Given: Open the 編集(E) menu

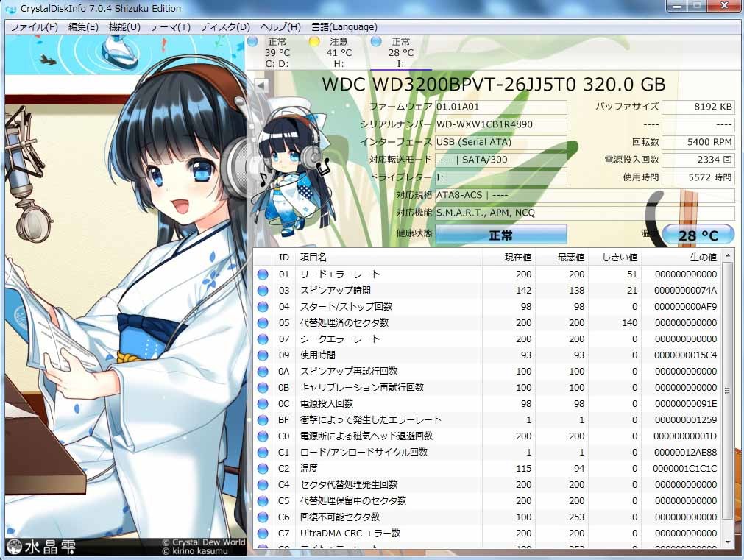Looking at the screenshot, I should tap(83, 27).
